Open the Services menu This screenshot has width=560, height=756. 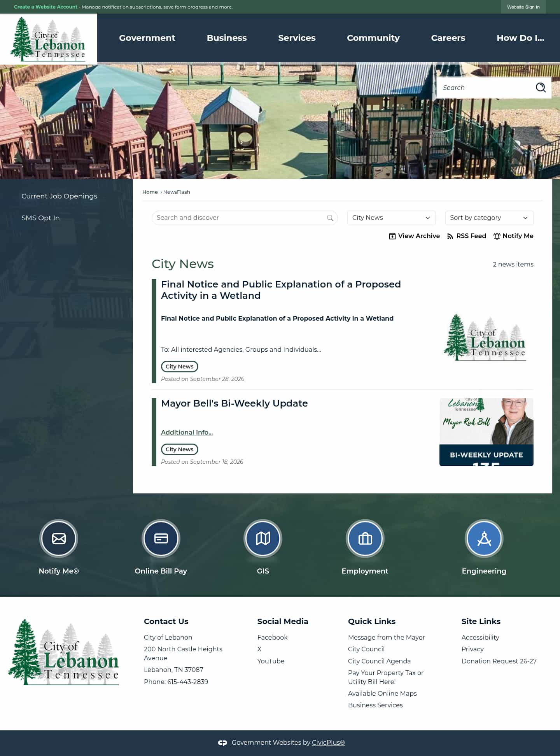(x=297, y=38)
